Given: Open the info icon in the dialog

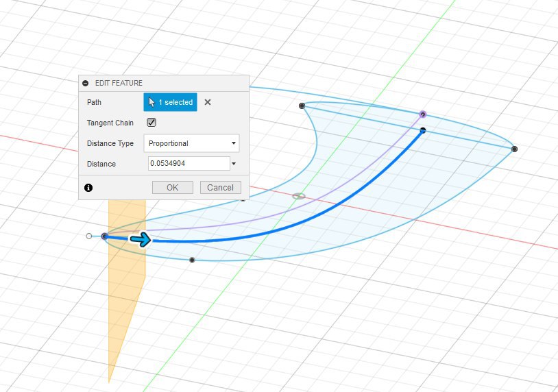Looking at the screenshot, I should pyautogui.click(x=88, y=188).
